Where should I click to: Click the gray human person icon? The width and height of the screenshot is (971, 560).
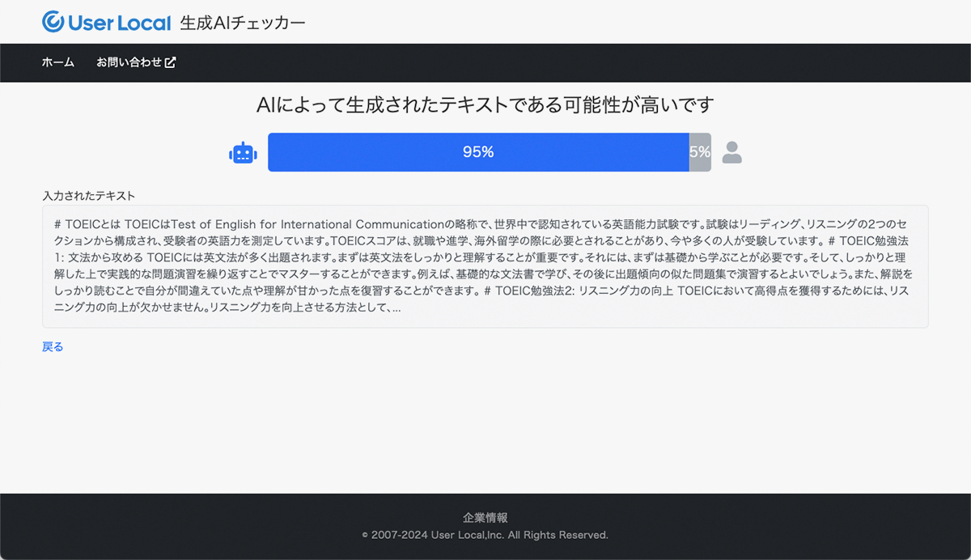(731, 152)
